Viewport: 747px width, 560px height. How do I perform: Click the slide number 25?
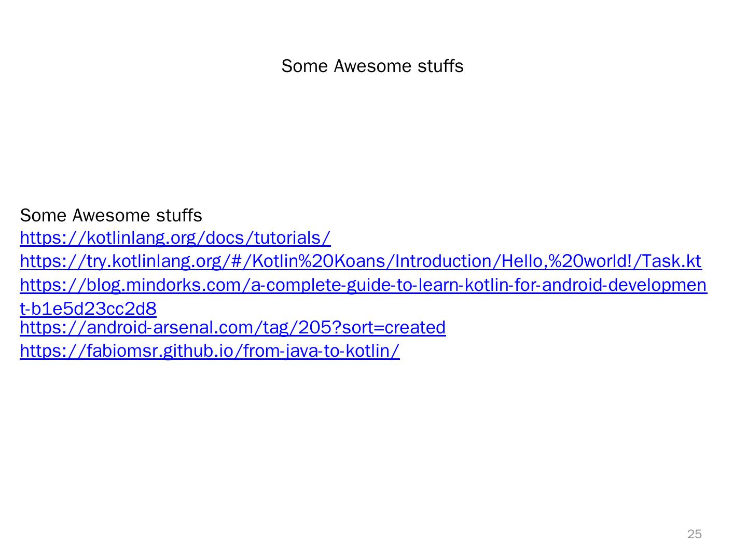click(x=694, y=534)
